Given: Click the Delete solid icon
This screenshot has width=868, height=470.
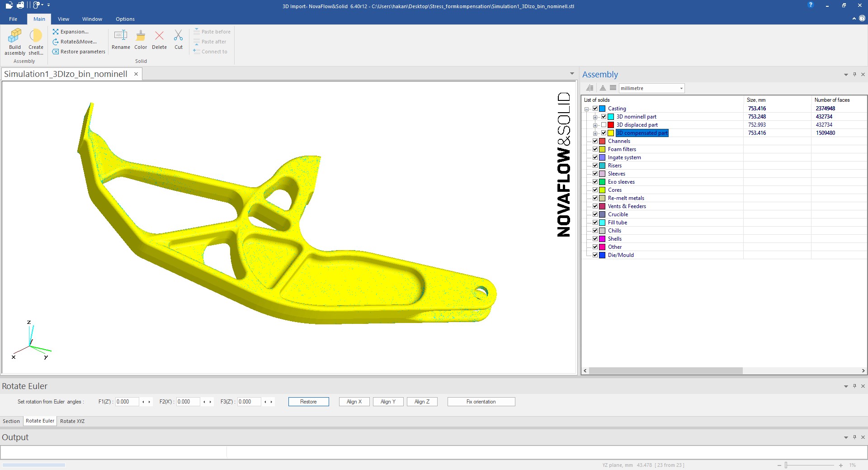Looking at the screenshot, I should pos(159,36).
